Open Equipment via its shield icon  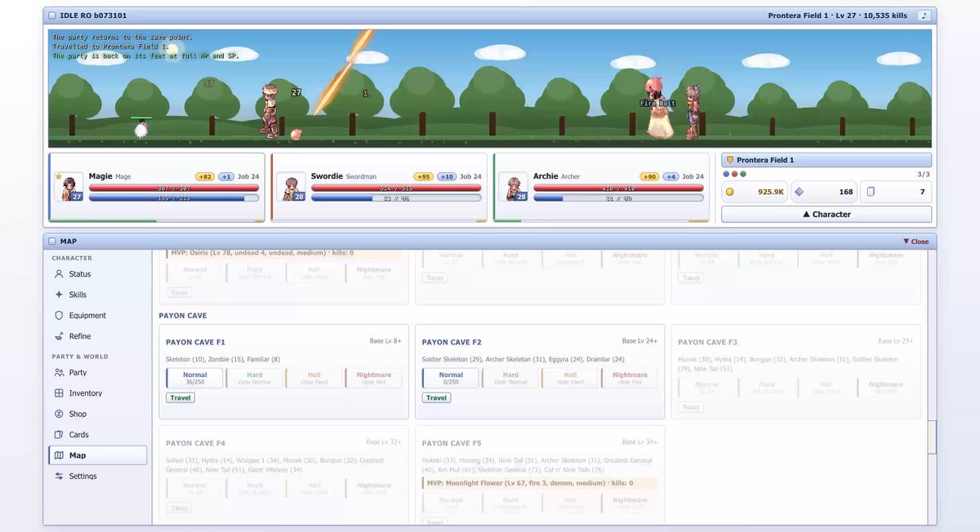click(x=59, y=315)
